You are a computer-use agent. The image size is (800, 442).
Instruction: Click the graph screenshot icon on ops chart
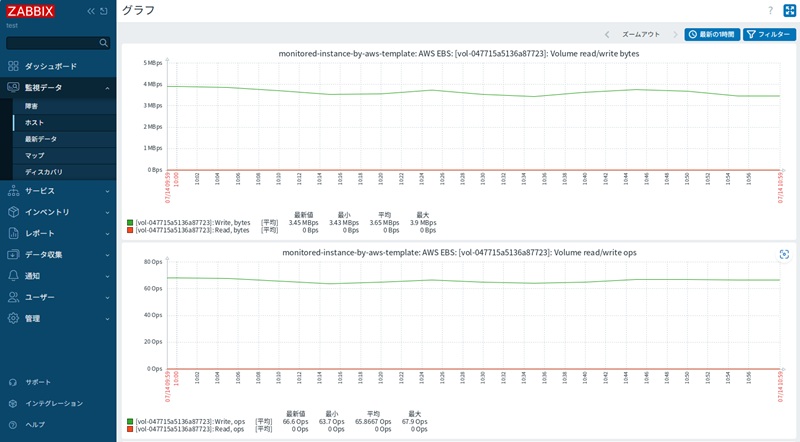(784, 255)
